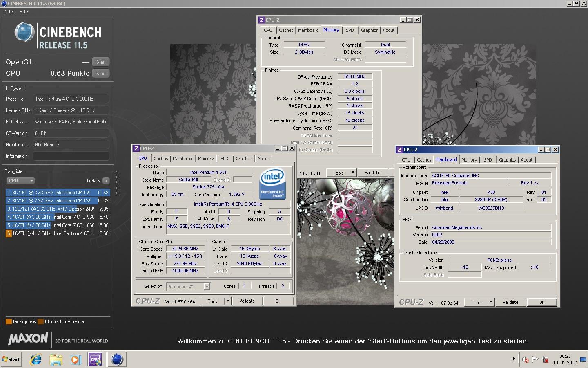Open the Windows Start button
The width and height of the screenshot is (588, 368).
[x=11, y=359]
